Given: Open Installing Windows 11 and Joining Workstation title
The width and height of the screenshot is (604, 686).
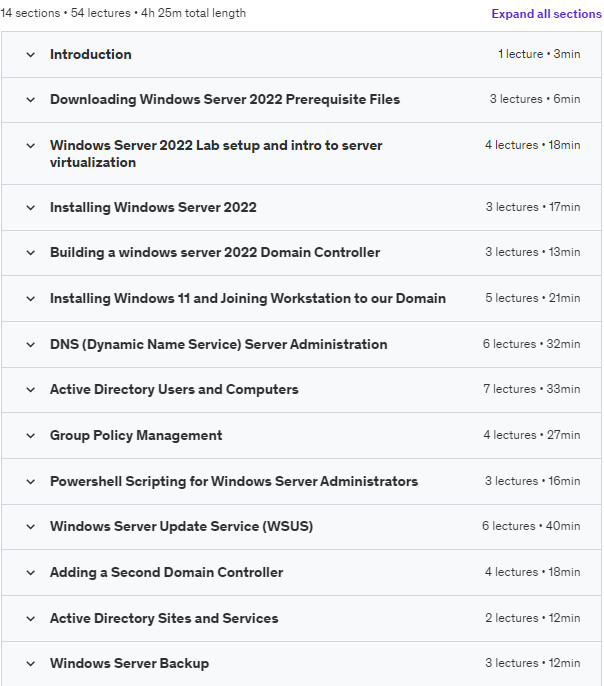Looking at the screenshot, I should point(248,298).
